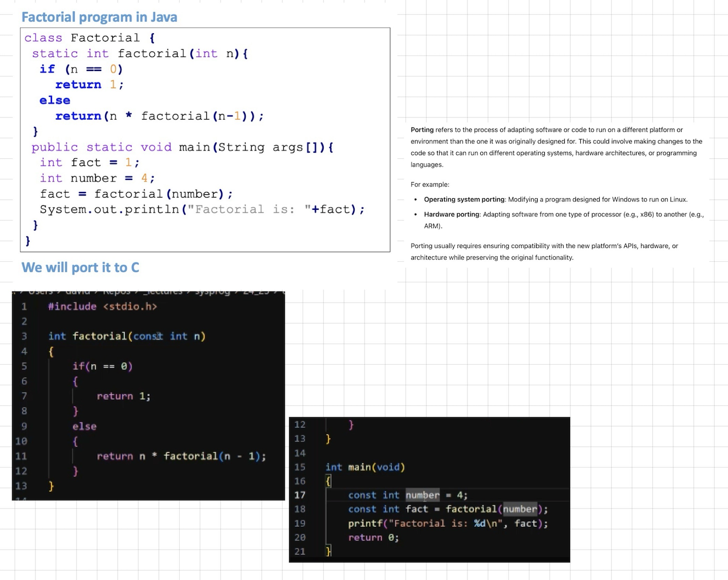Viewport: 728px width, 580px height.
Task: Click the Java line "int fact = 1;"
Action: click(x=90, y=163)
